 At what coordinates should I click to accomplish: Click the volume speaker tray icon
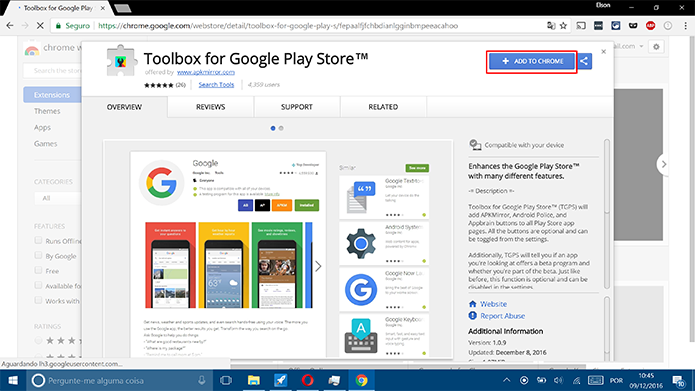(x=558, y=380)
